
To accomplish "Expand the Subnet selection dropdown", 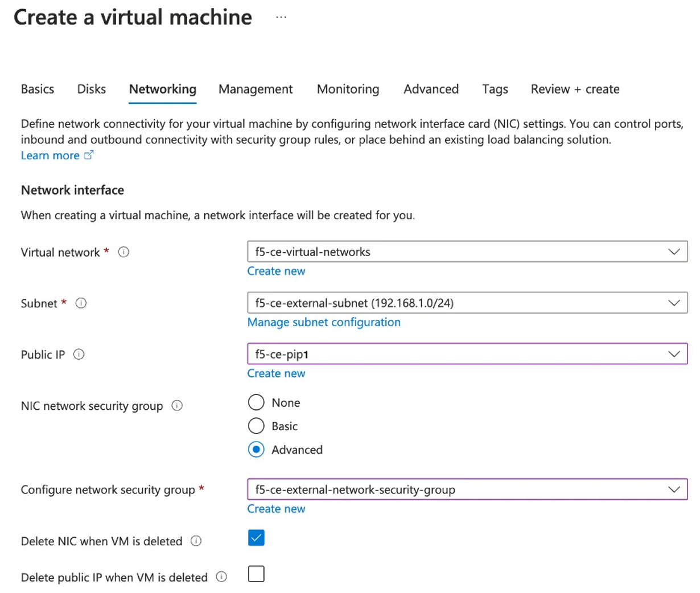I will click(675, 303).
